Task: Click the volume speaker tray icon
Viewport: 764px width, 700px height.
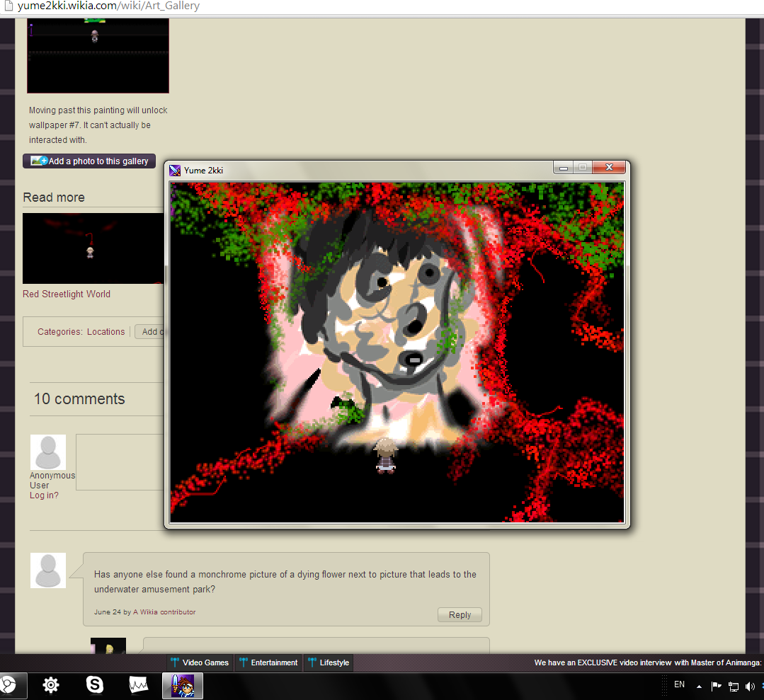Action: point(750,687)
